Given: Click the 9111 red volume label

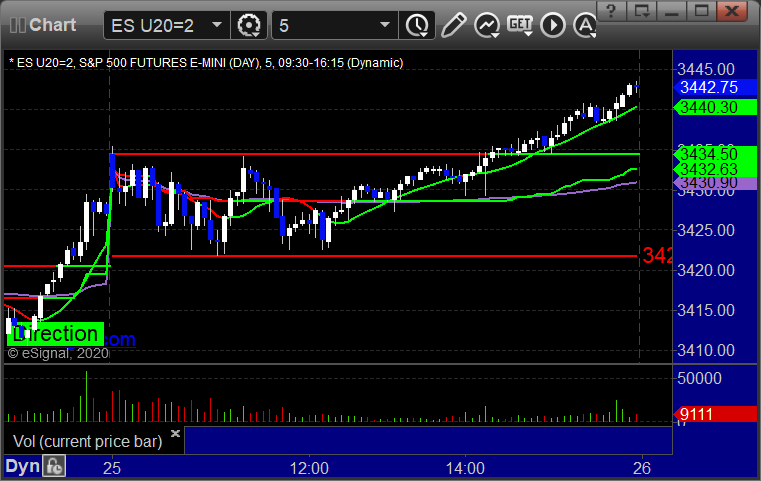Looking at the screenshot, I should (715, 415).
